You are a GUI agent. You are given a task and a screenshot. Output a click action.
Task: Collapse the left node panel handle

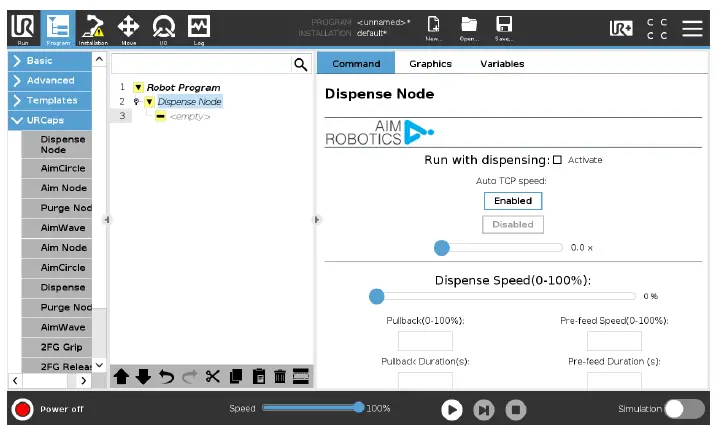[107, 220]
